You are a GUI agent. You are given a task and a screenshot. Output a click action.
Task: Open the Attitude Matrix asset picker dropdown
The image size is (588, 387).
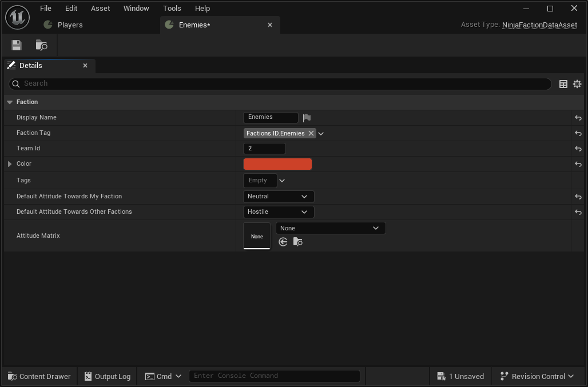[x=330, y=228]
